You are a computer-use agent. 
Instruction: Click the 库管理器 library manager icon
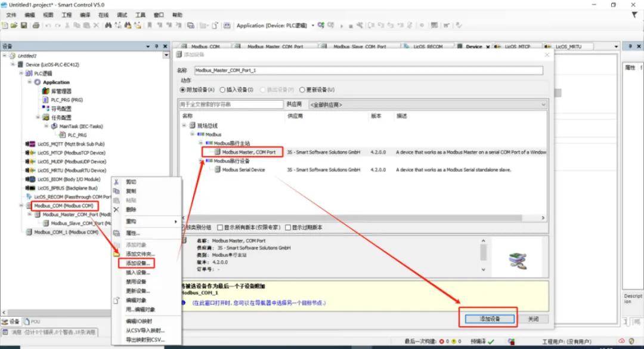coord(45,91)
